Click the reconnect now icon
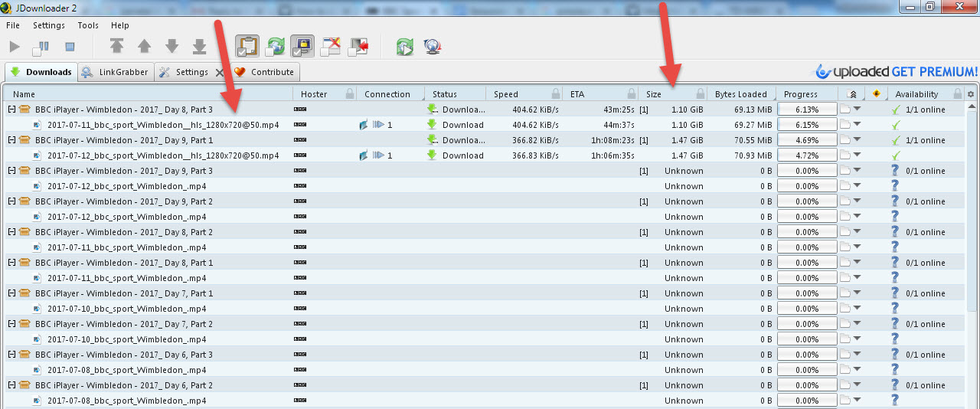This screenshot has width=980, height=409. (x=404, y=47)
